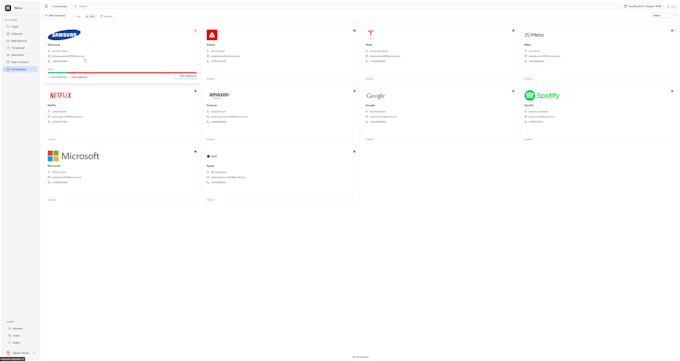The image size is (680, 361).
Task: Expand the user account menu chevron
Action: [x=34, y=353]
